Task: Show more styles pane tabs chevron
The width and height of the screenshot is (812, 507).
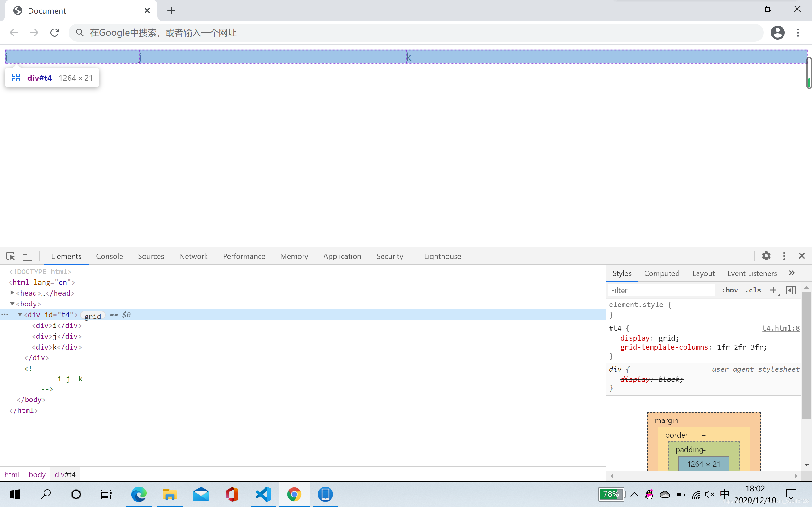Action: (x=792, y=273)
